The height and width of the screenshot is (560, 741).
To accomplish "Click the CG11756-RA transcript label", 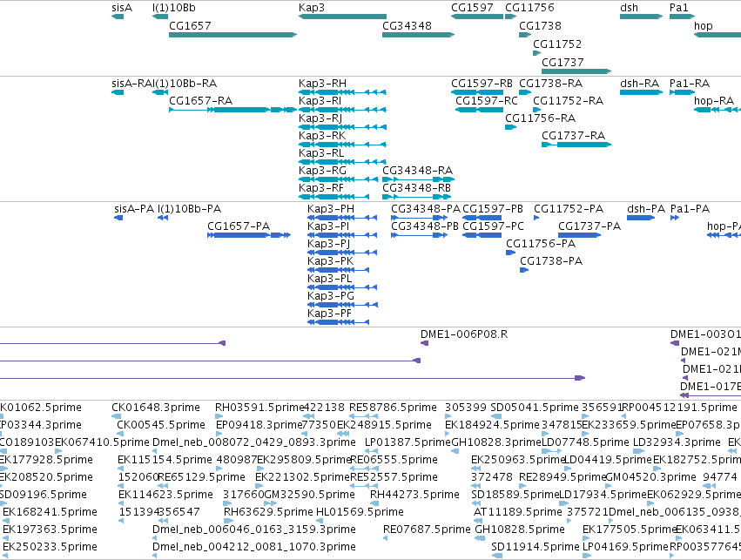I will point(540,118).
